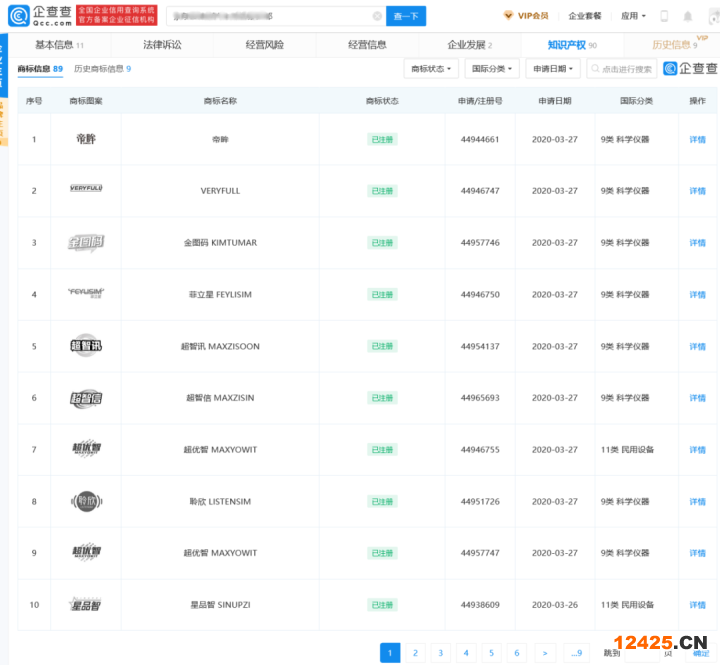This screenshot has width=720, height=665.
Task: Expand the 申请日期 filter dropdown
Action: [553, 69]
